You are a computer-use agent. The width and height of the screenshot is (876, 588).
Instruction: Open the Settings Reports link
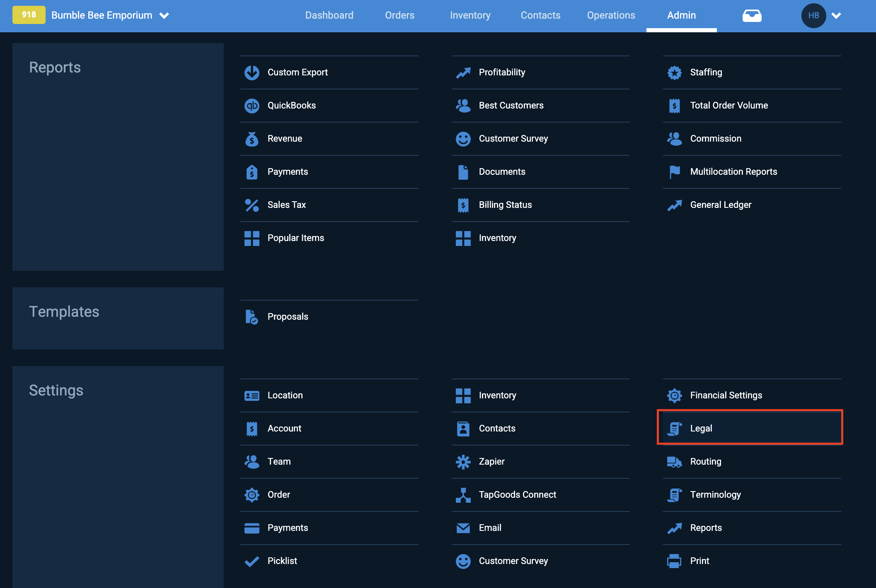pos(752,528)
